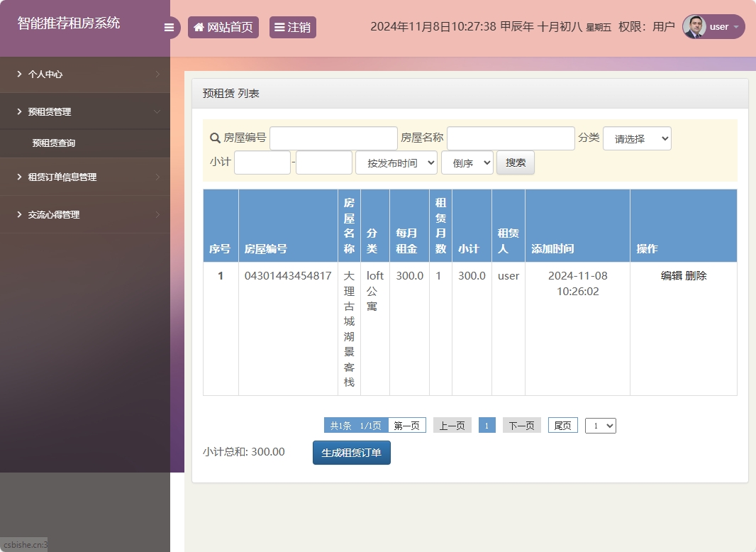Image resolution: width=756 pixels, height=552 pixels.
Task: Click the 生成租赁订单 button
Action: click(x=351, y=452)
